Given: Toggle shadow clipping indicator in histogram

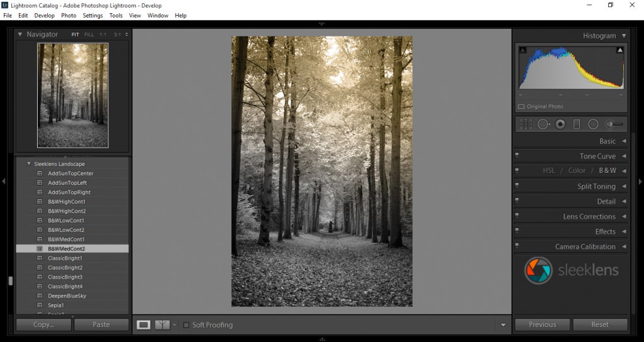Looking at the screenshot, I should [x=523, y=50].
